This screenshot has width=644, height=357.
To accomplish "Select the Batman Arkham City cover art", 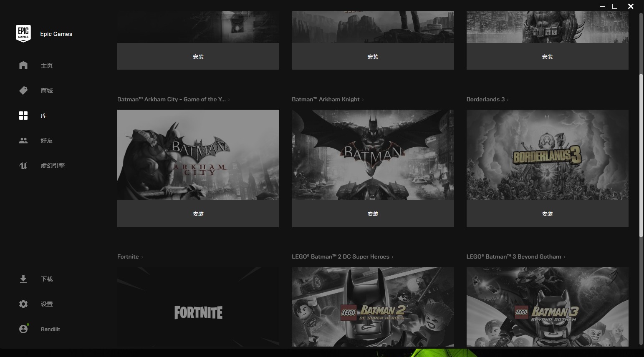I will point(198,155).
